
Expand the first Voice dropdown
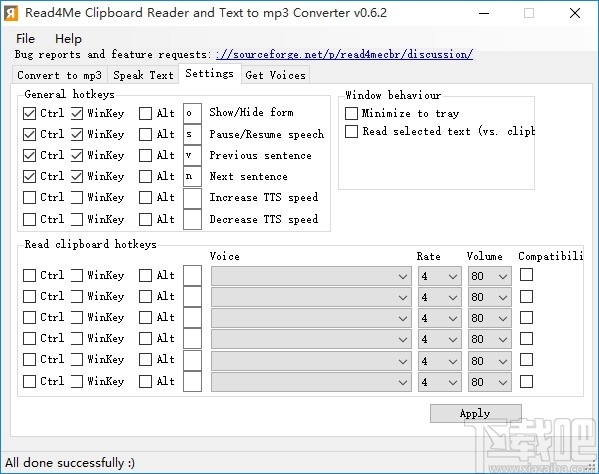tap(311, 276)
